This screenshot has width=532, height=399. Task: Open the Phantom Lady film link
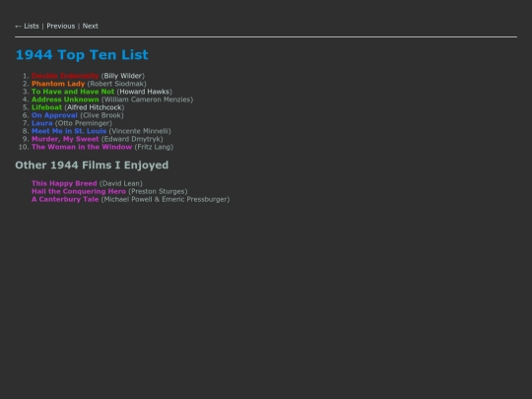[58, 84]
